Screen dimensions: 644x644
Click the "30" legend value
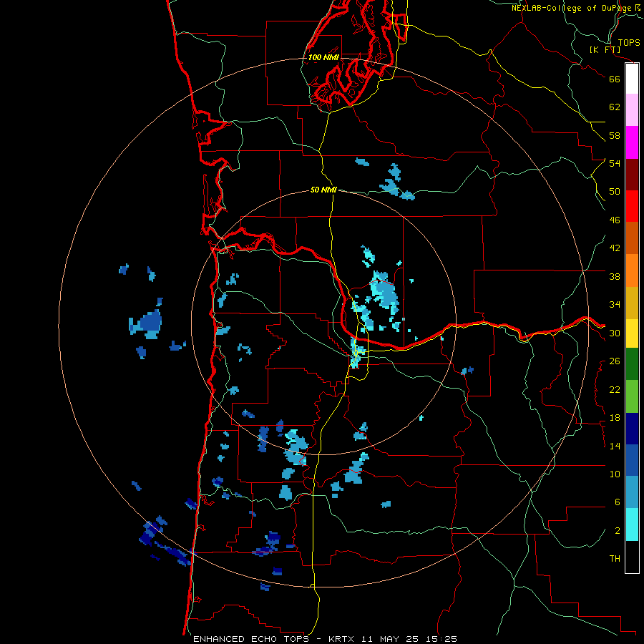click(615, 333)
